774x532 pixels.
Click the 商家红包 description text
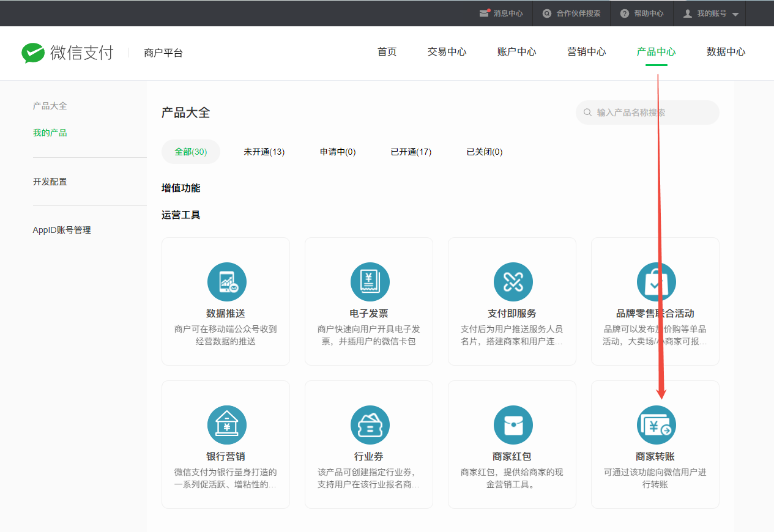point(512,478)
